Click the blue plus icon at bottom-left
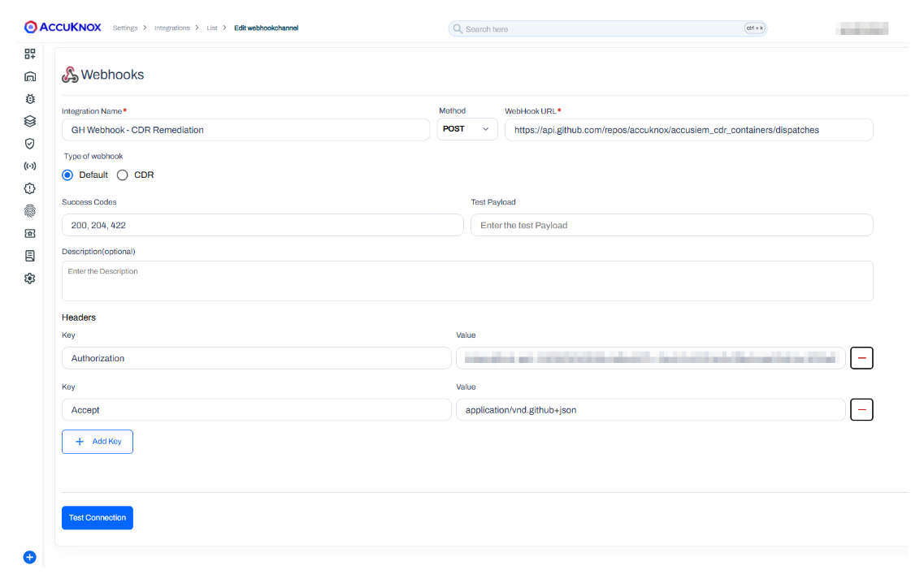Viewport: 924px width, 583px height. (30, 557)
